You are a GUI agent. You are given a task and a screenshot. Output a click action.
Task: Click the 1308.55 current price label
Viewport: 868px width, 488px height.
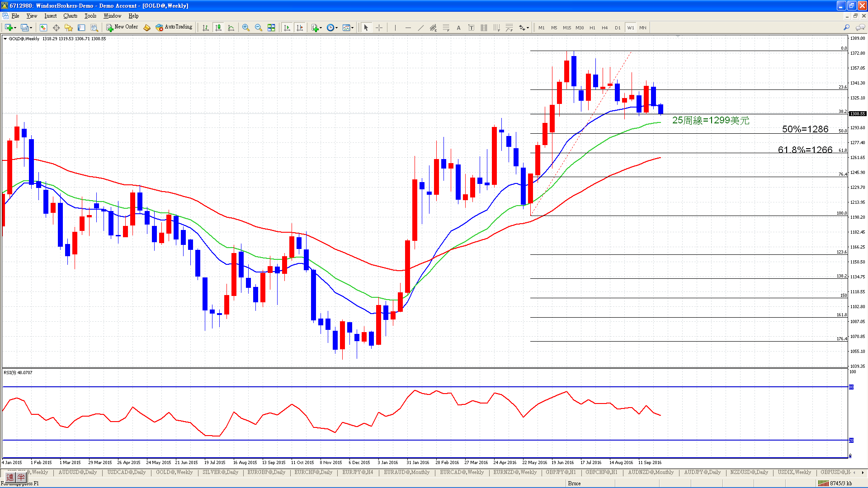click(858, 114)
